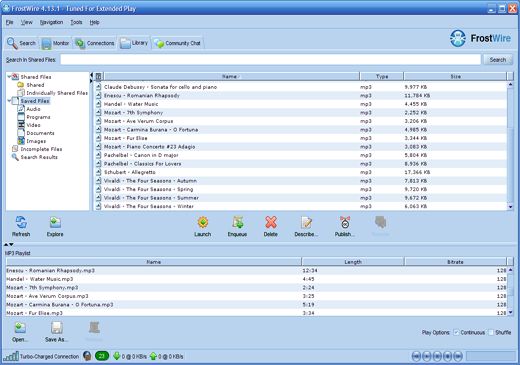
Task: Click playlist scrollbar up arrow
Action: [510, 269]
